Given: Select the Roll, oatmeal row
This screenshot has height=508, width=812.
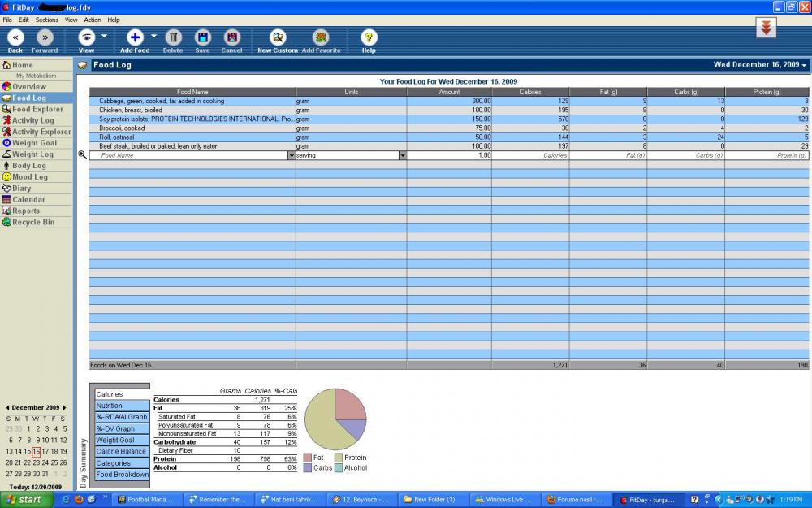Looking at the screenshot, I should point(449,137).
